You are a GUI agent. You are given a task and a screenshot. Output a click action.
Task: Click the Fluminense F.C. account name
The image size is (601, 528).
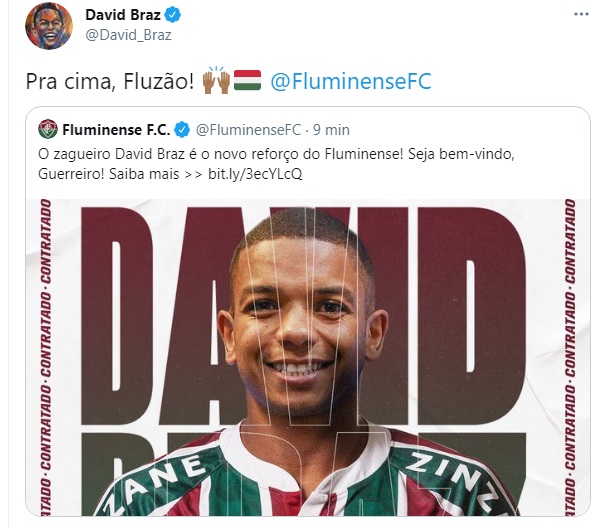(x=116, y=130)
